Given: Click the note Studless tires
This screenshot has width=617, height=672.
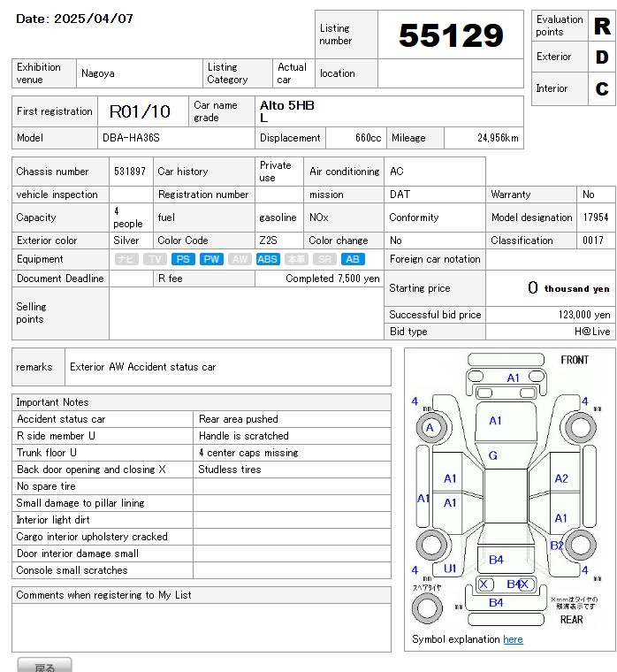Looking at the screenshot, I should tap(229, 470).
